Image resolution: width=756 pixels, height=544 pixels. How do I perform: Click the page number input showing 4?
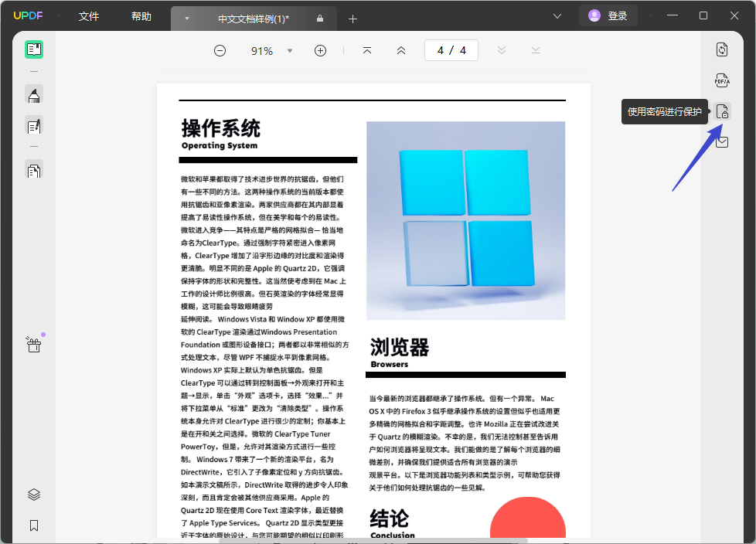coord(451,49)
